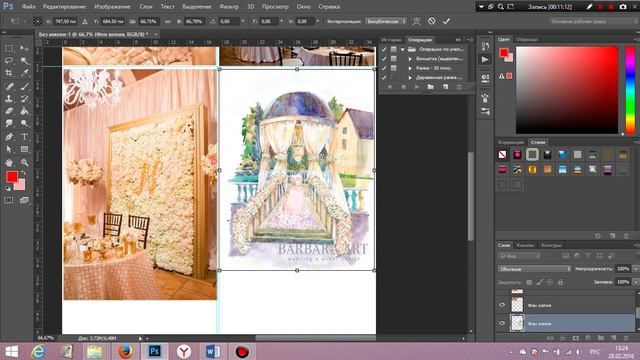Open Firefox from the taskbar
Viewport: 640px width, 360px height.
tap(125, 351)
